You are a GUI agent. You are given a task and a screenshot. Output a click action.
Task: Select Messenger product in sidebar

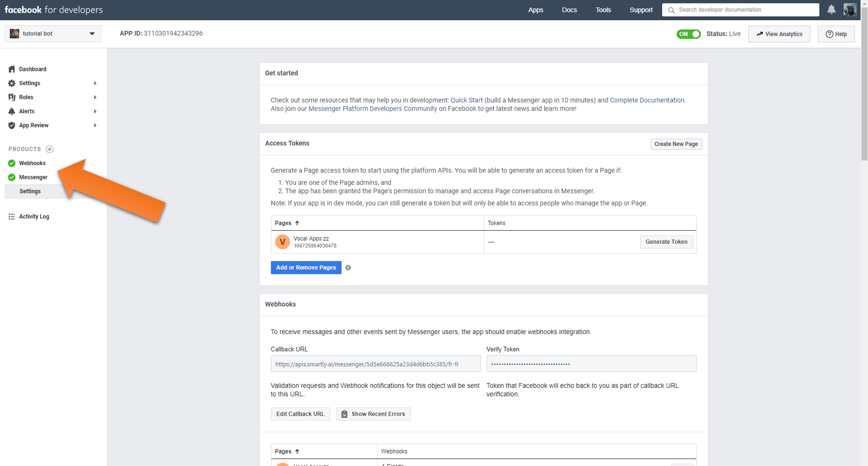pyautogui.click(x=33, y=177)
